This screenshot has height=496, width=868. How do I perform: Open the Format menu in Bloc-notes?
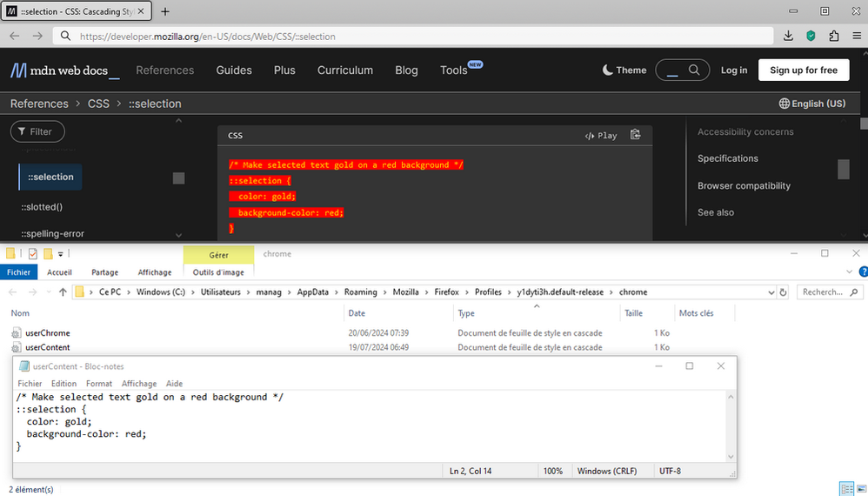pyautogui.click(x=98, y=384)
